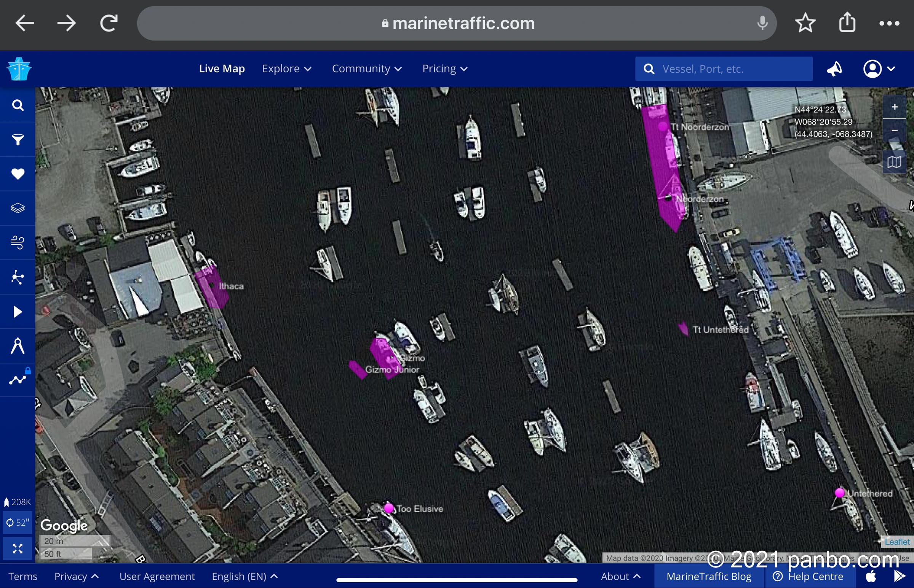Select the Live Map menu item

pyautogui.click(x=222, y=69)
